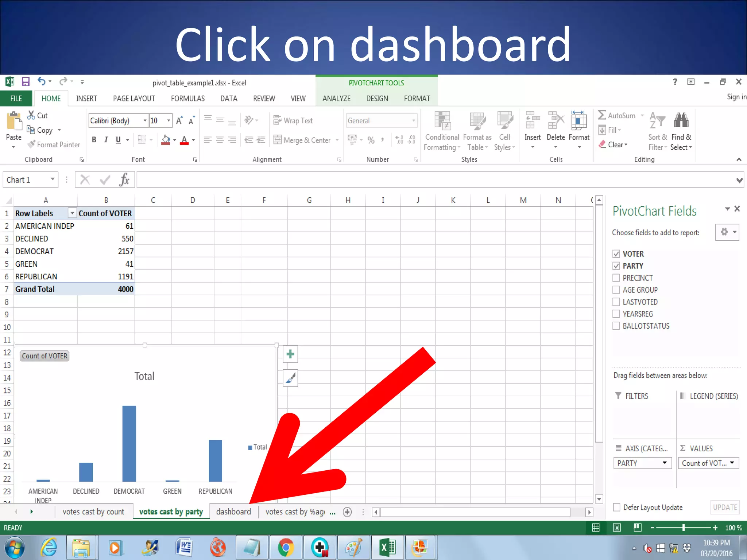Click the Save icon in quick access toolbar
The image size is (747, 560).
click(x=25, y=82)
